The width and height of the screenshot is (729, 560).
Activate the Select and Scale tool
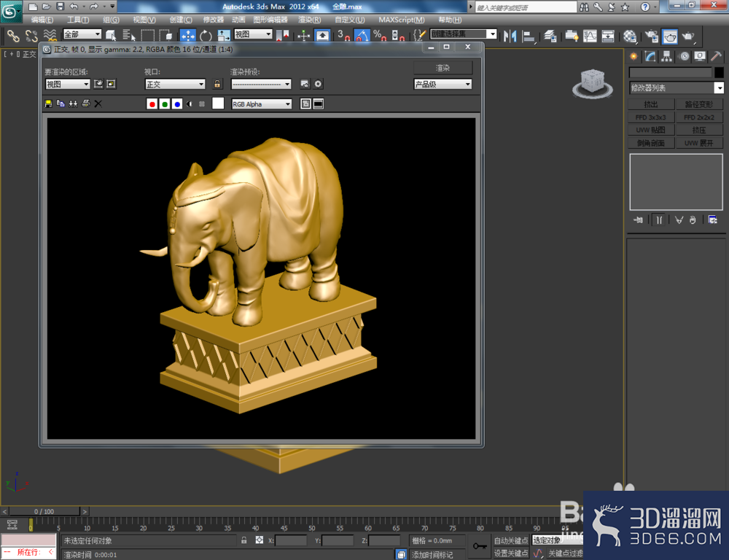pyautogui.click(x=224, y=35)
